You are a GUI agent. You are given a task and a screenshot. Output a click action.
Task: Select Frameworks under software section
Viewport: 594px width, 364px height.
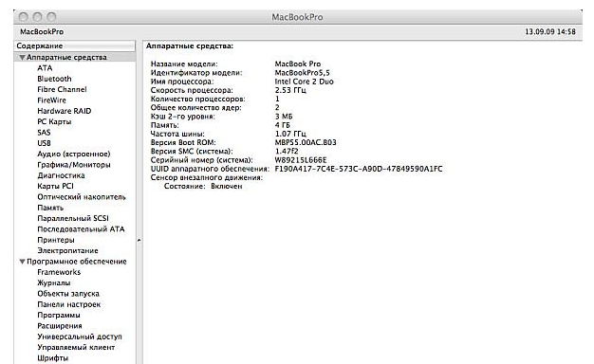(x=59, y=272)
